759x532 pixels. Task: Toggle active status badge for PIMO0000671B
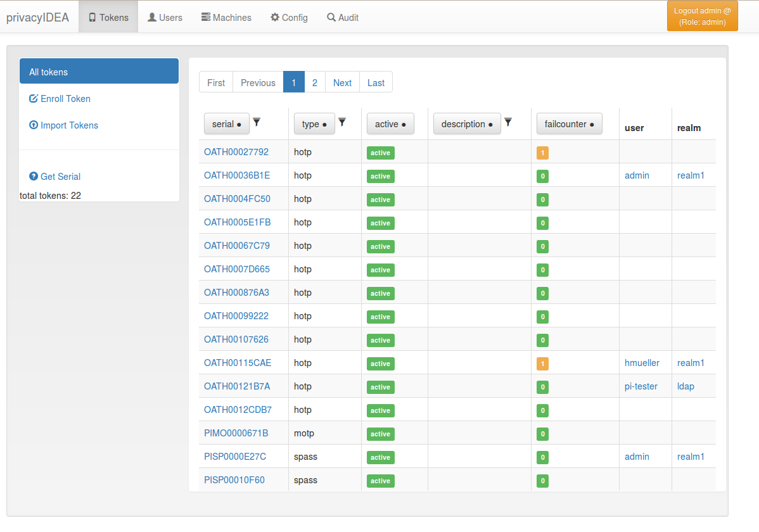pos(380,434)
